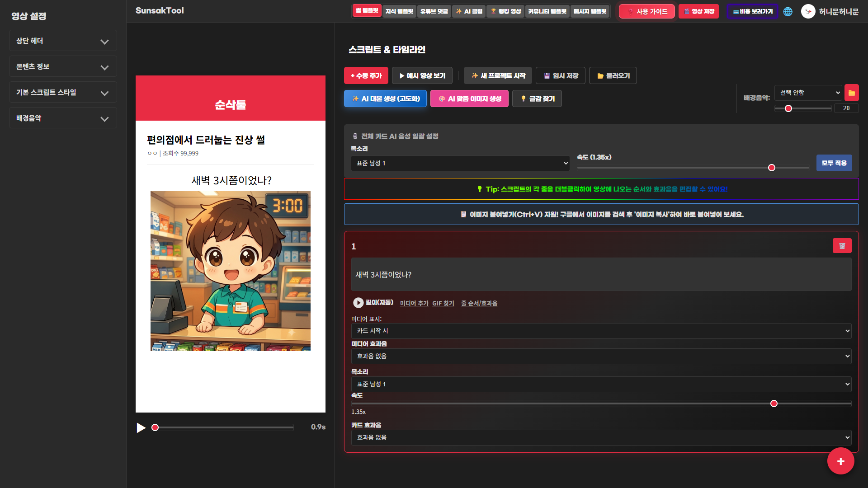The width and height of the screenshot is (868, 488).
Task: Click the card 1 length play icon
Action: (x=358, y=303)
